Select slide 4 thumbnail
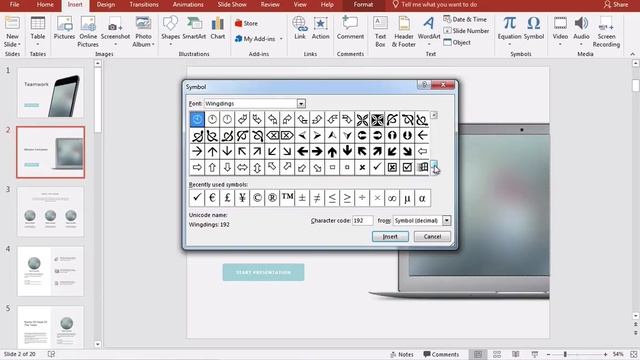 pos(50,271)
